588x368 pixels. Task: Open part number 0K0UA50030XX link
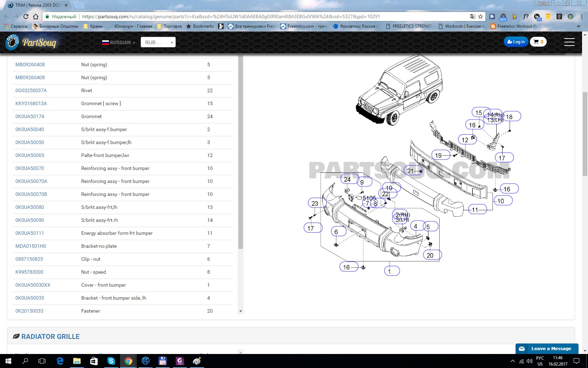(33, 285)
